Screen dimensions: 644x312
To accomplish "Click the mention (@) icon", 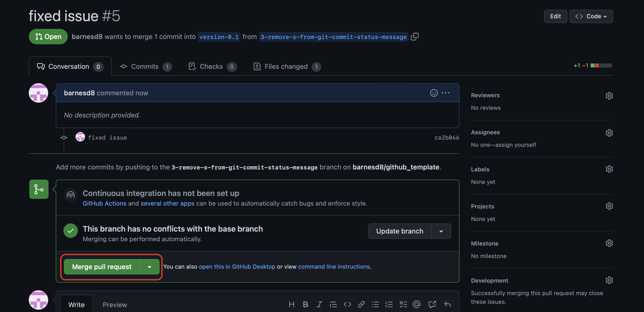I will coord(417,305).
